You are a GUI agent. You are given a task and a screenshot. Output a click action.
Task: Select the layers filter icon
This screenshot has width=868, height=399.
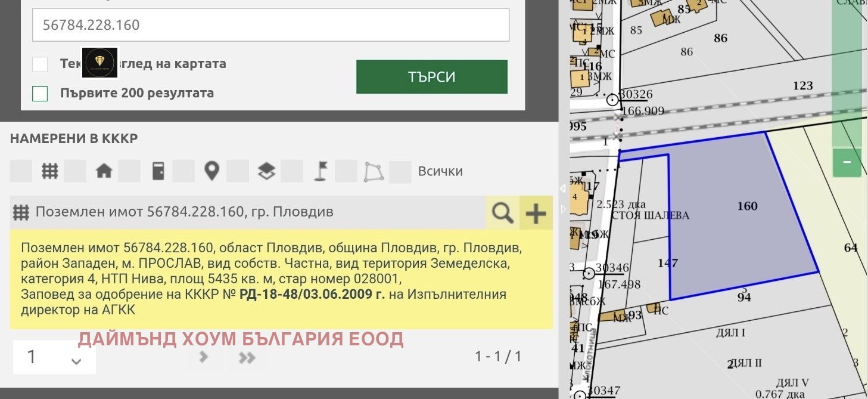click(x=266, y=171)
